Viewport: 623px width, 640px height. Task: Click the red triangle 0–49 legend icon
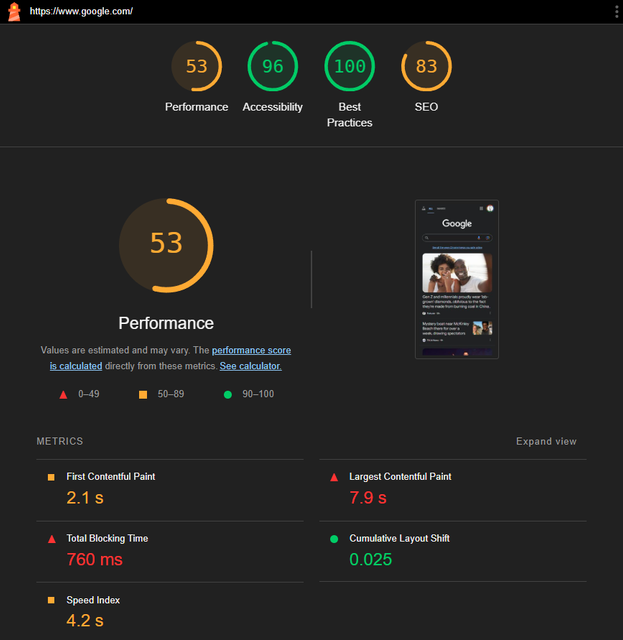(x=63, y=395)
